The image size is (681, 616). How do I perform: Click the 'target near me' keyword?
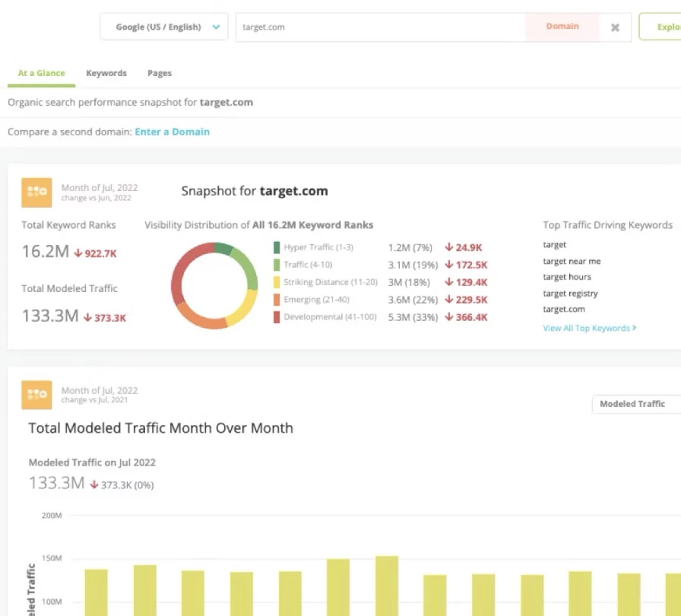572,261
